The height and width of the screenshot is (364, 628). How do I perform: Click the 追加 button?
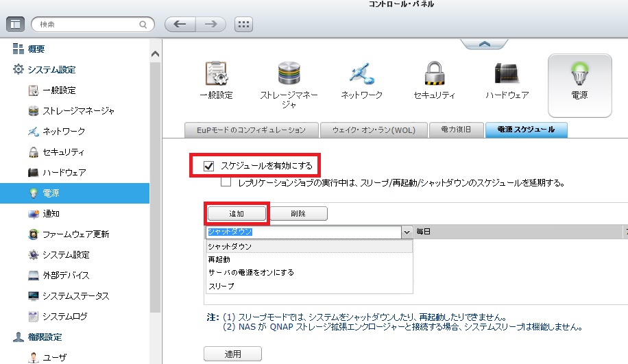tap(237, 213)
